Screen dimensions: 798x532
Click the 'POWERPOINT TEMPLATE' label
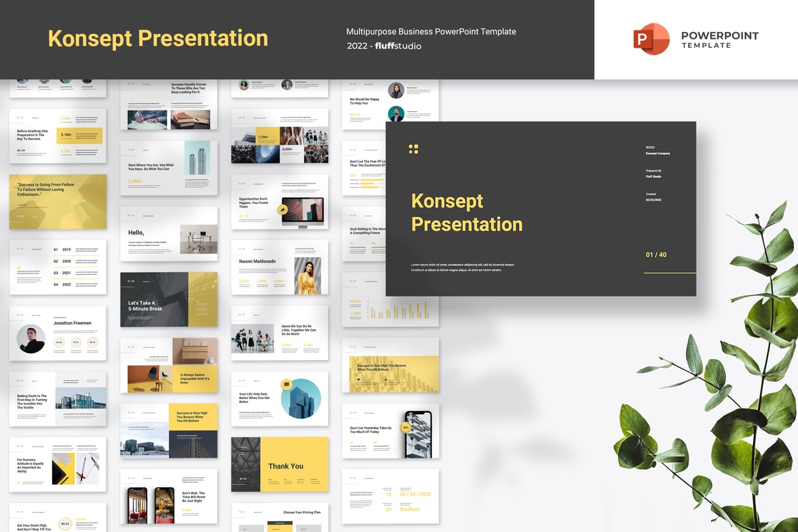click(x=720, y=39)
